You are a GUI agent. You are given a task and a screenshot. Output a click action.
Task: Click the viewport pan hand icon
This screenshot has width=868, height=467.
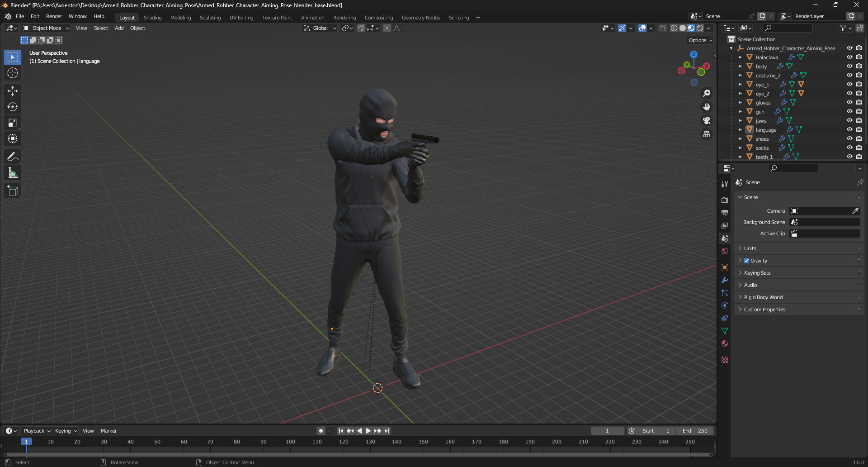[x=707, y=107]
